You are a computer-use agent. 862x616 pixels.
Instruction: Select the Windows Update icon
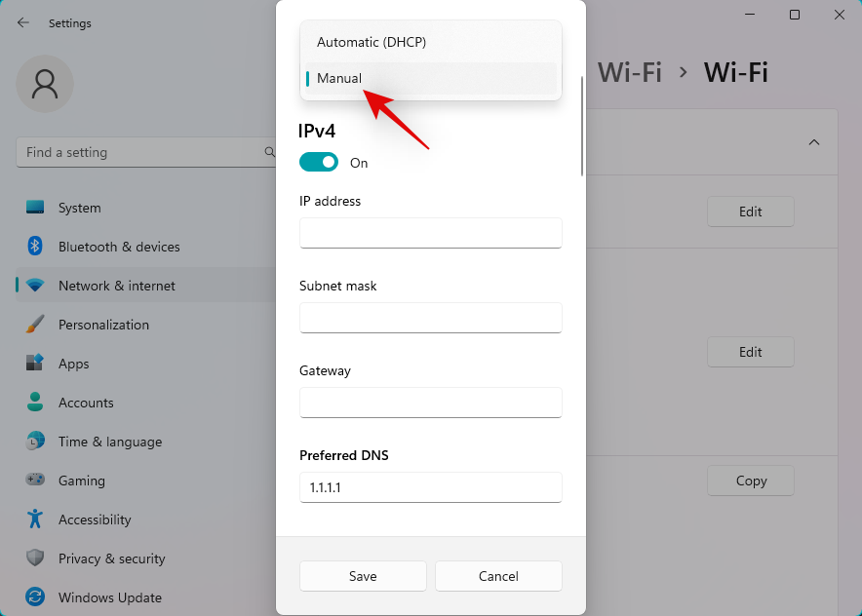(x=33, y=597)
